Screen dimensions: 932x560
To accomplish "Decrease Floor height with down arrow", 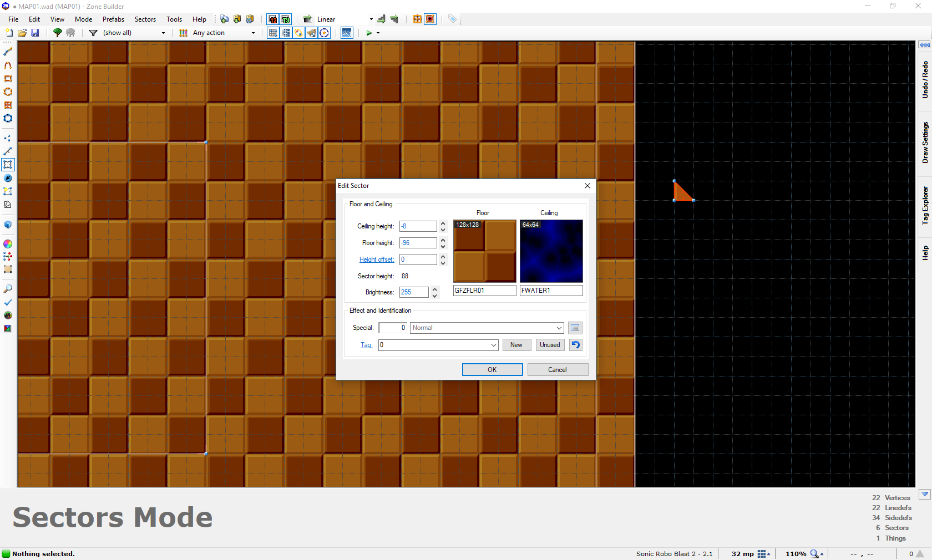I will coord(443,246).
